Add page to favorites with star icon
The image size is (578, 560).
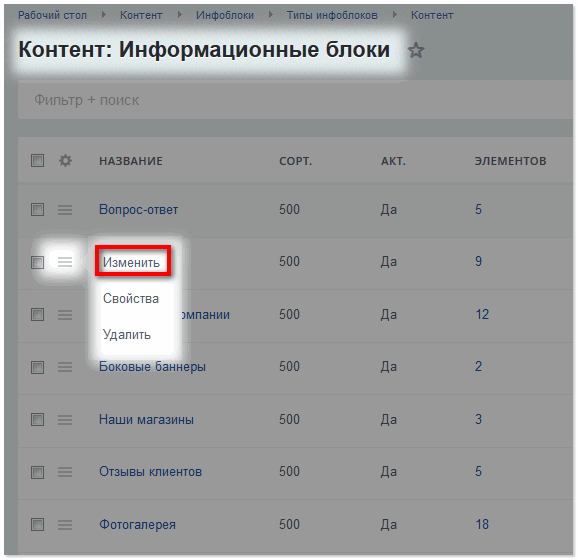(x=416, y=50)
